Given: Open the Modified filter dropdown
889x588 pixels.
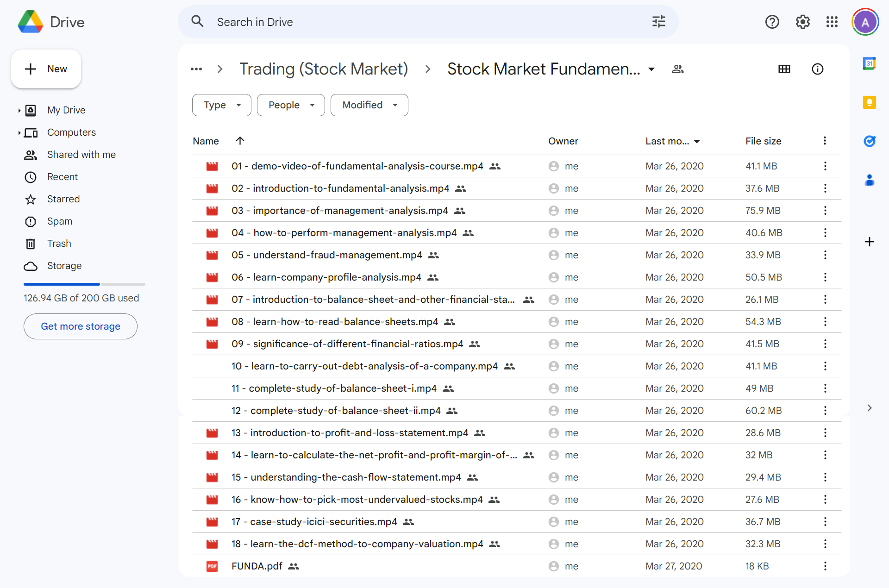Looking at the screenshot, I should (369, 105).
